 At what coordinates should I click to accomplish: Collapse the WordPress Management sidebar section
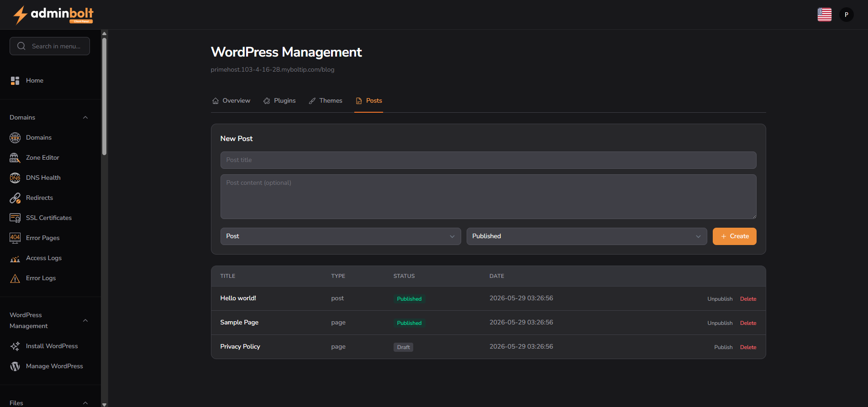[85, 320]
